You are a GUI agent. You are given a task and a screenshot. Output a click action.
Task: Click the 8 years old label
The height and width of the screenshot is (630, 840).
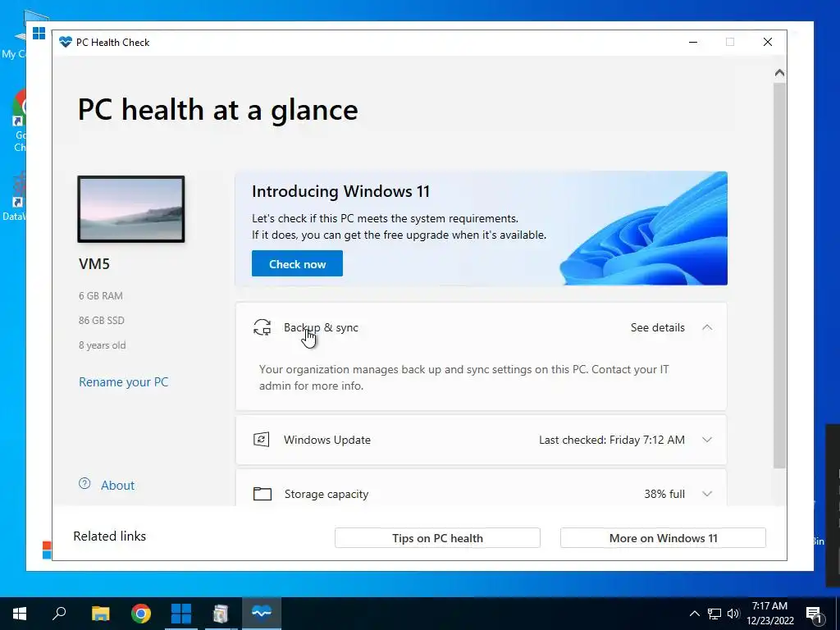click(103, 345)
